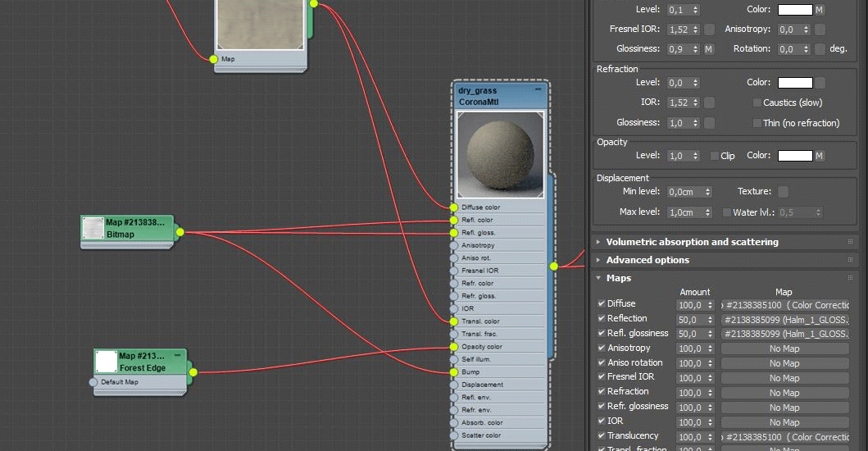
Task: Click the Diffuse color input socket
Action: pos(453,207)
